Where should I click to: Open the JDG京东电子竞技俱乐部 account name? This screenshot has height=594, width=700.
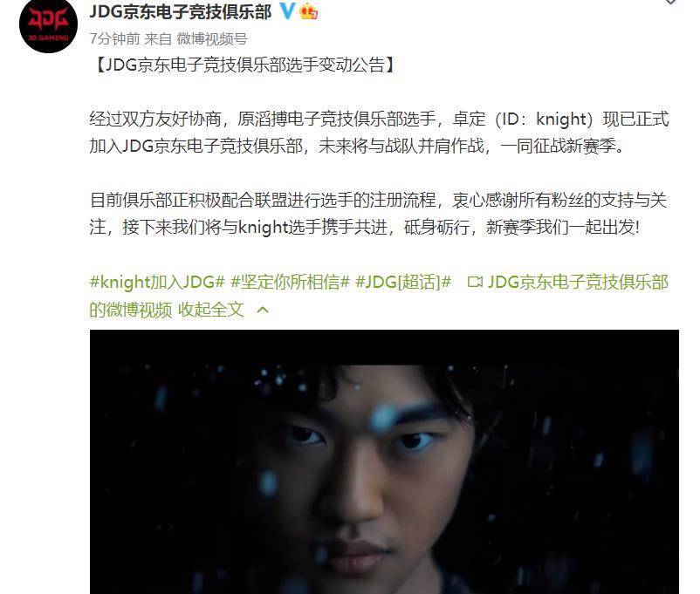181,11
